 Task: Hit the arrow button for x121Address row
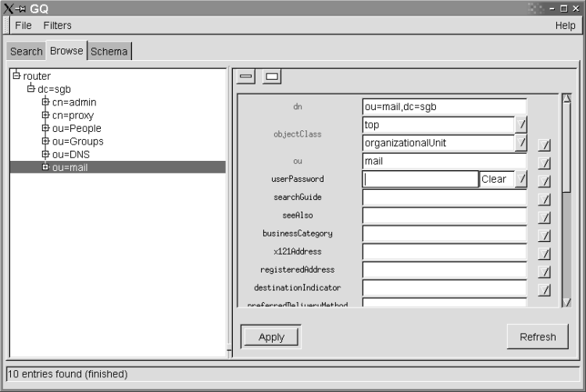pyautogui.click(x=545, y=254)
